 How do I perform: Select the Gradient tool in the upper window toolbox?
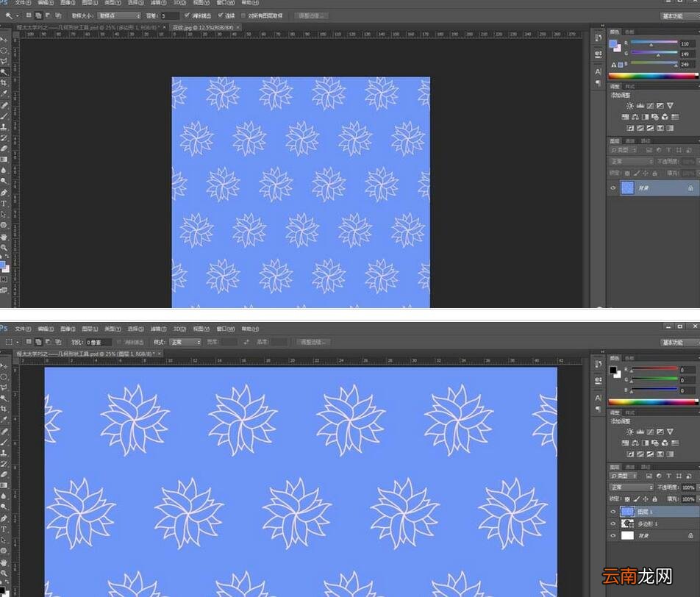click(x=4, y=160)
